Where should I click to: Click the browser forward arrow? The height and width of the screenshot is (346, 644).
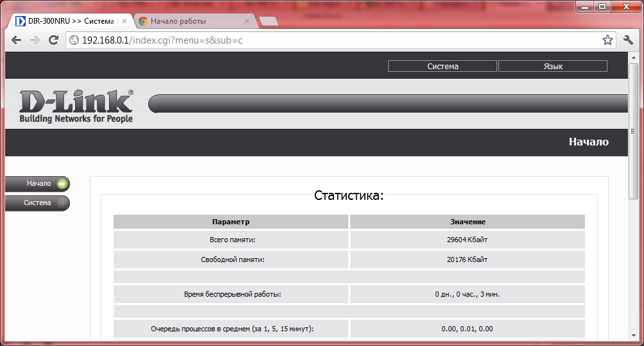(35, 40)
